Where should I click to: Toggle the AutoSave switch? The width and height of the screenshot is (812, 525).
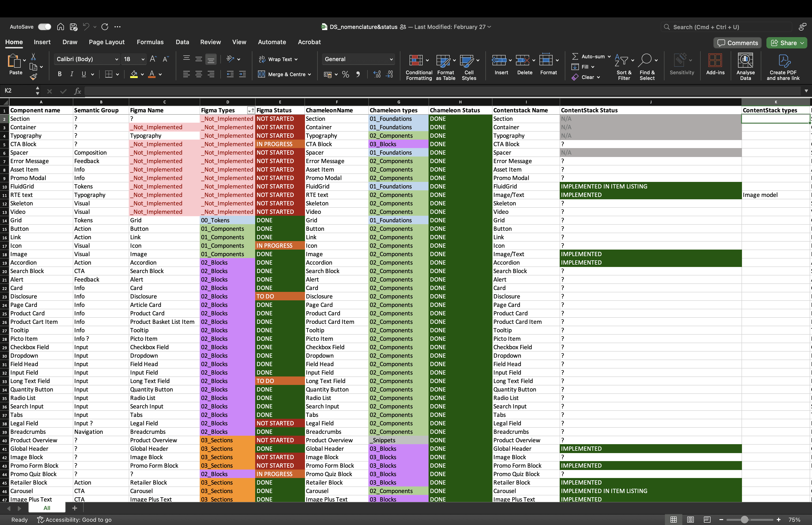point(45,27)
